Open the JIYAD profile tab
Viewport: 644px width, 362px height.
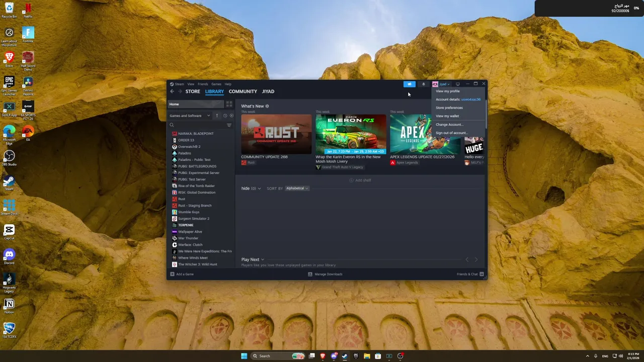click(x=268, y=92)
